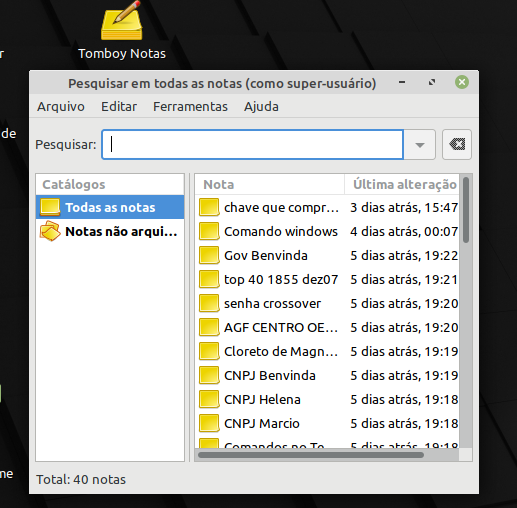
Task: Sort by the Última alteração column header
Action: 402,184
